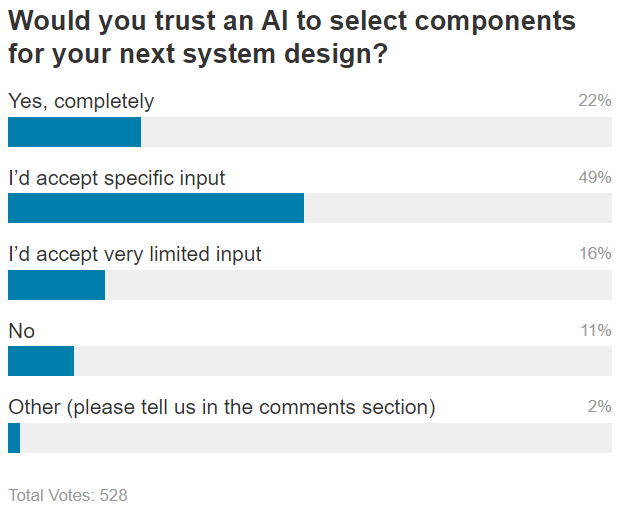Click the blue bar for 'Yes, completely'

pos(74,132)
